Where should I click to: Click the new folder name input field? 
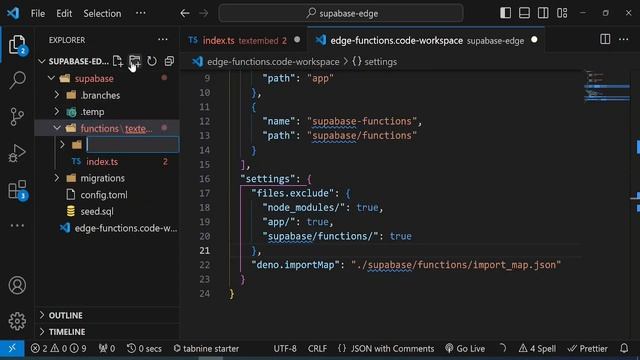(x=133, y=144)
